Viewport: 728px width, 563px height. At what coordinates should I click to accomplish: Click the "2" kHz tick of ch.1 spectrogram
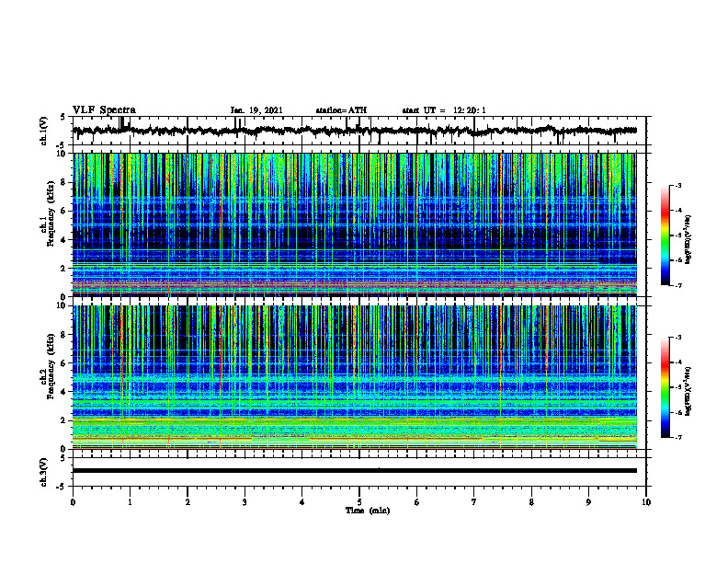(64, 269)
